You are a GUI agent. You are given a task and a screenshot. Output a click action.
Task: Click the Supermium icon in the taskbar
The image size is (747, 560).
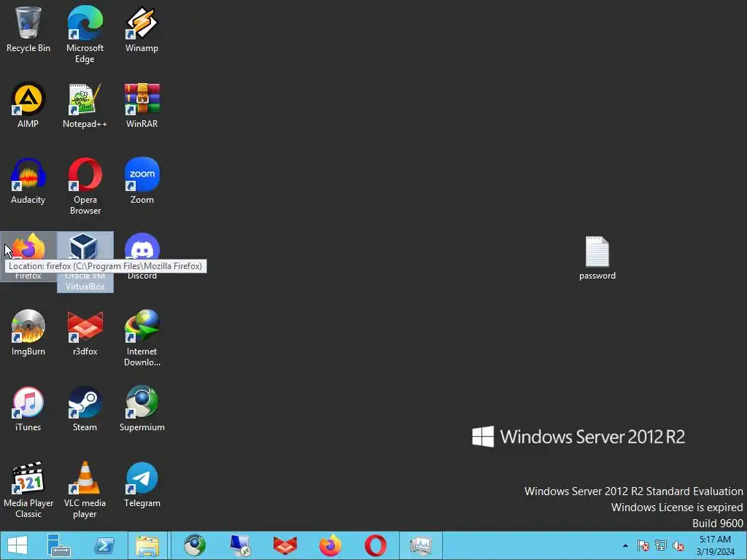[194, 545]
